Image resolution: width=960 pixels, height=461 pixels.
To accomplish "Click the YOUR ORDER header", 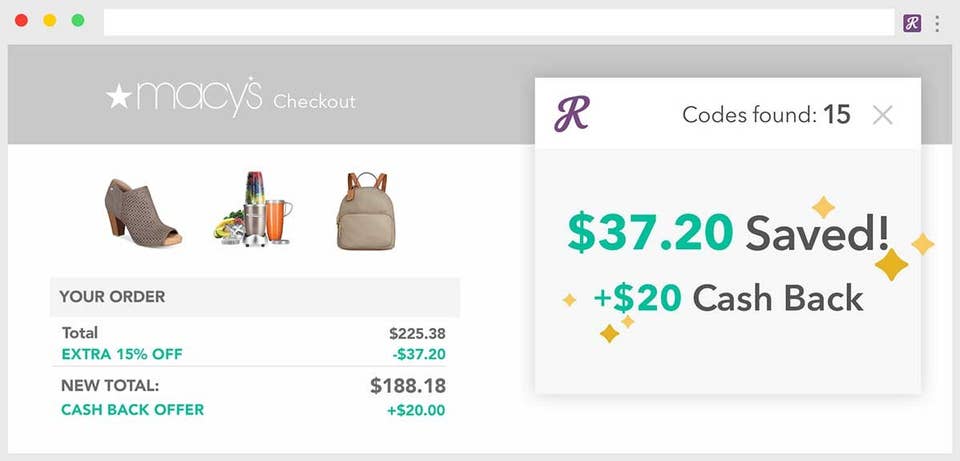I will pyautogui.click(x=255, y=297).
